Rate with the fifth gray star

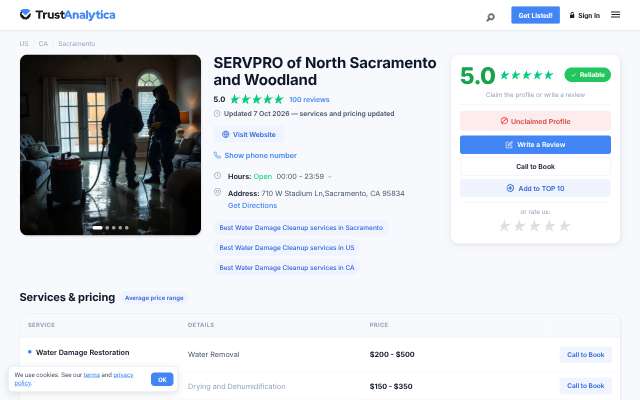click(564, 226)
